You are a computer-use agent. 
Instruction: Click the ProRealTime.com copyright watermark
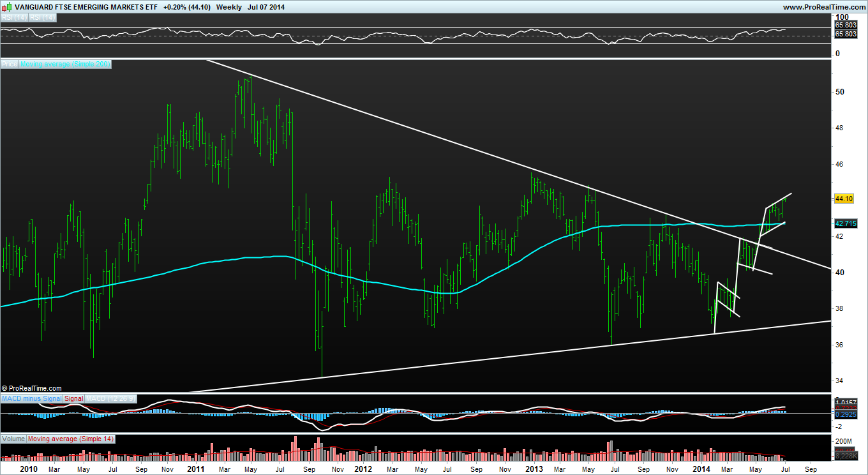32,388
